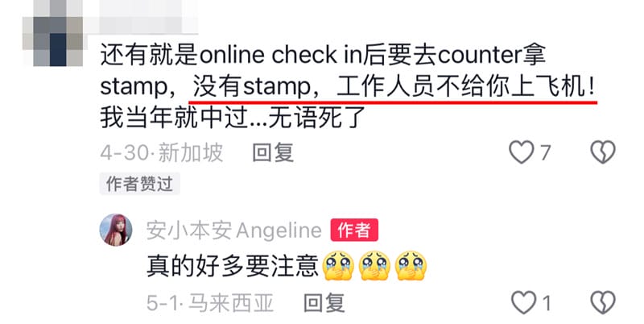Tap the 4-30·新加坡 timestamp
This screenshot has height=324, width=644.
pos(162,152)
